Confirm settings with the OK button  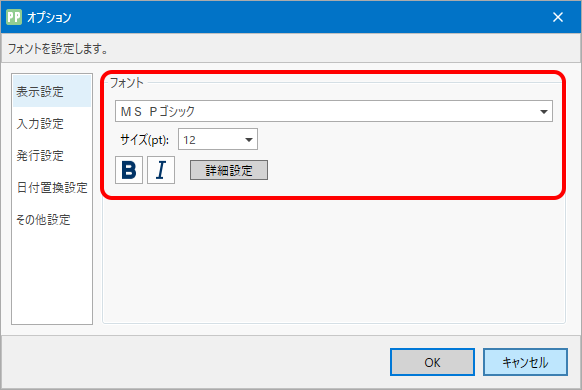click(432, 362)
